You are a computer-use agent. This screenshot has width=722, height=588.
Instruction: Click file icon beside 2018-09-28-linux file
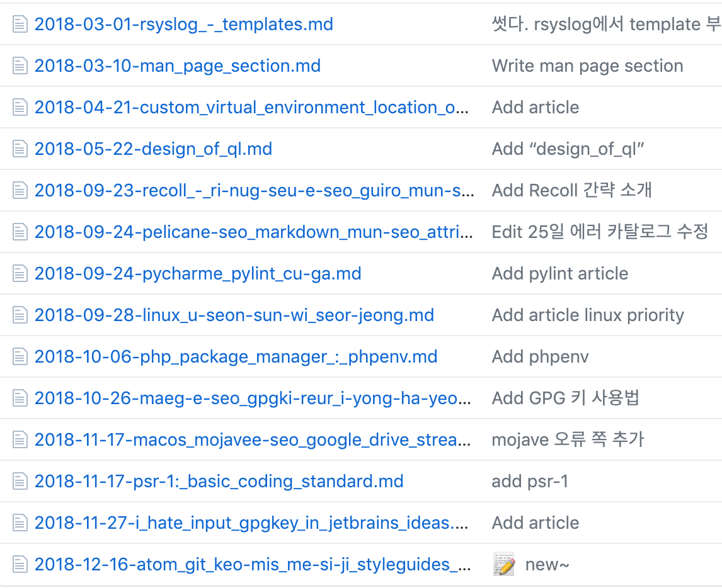coord(20,315)
